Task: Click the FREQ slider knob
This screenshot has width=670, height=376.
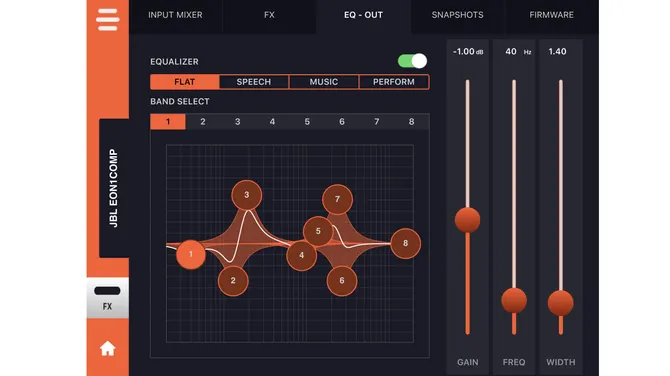Action: coord(514,300)
